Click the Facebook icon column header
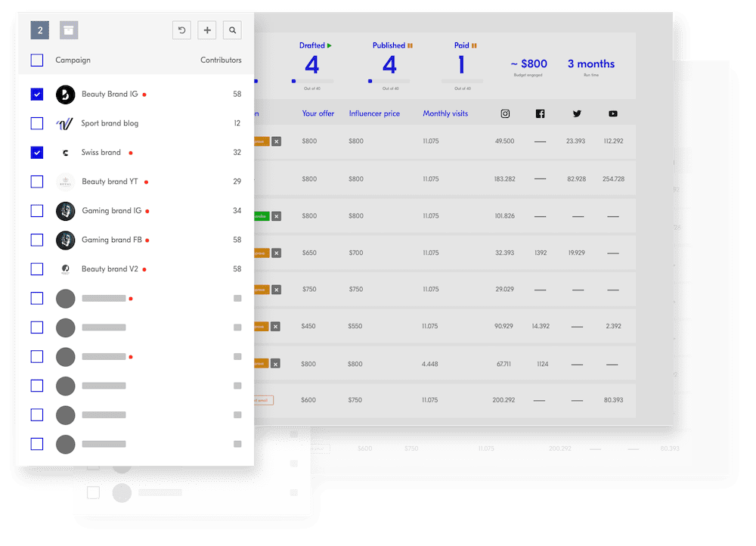756x546 pixels. tap(540, 113)
